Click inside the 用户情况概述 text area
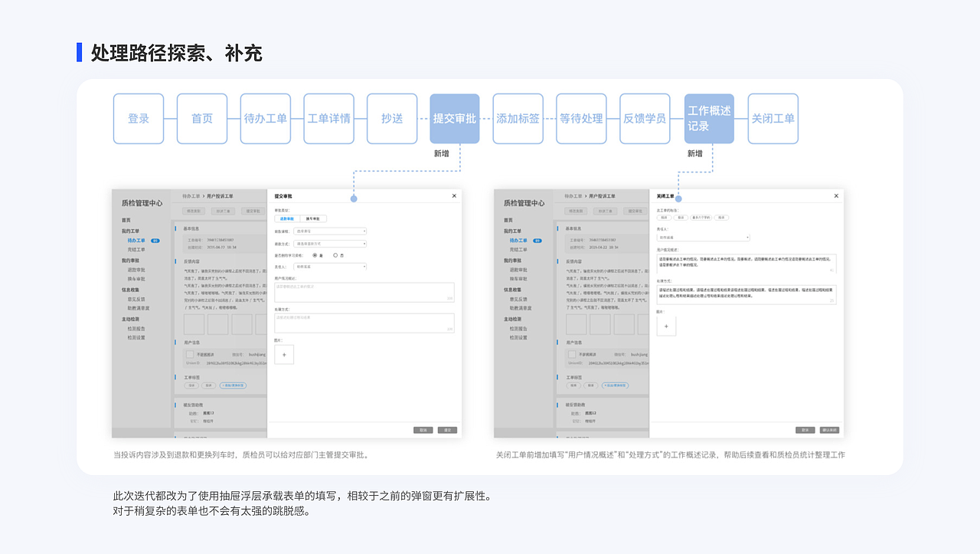 [364, 291]
